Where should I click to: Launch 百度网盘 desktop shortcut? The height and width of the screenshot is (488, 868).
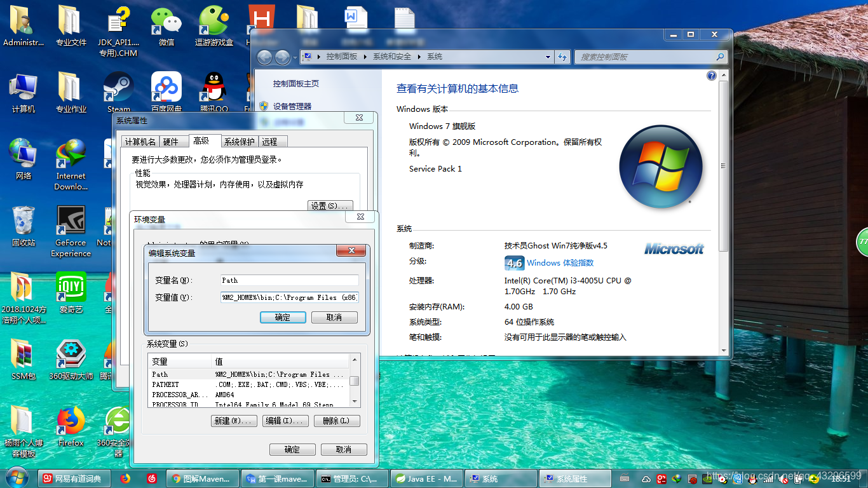(166, 93)
